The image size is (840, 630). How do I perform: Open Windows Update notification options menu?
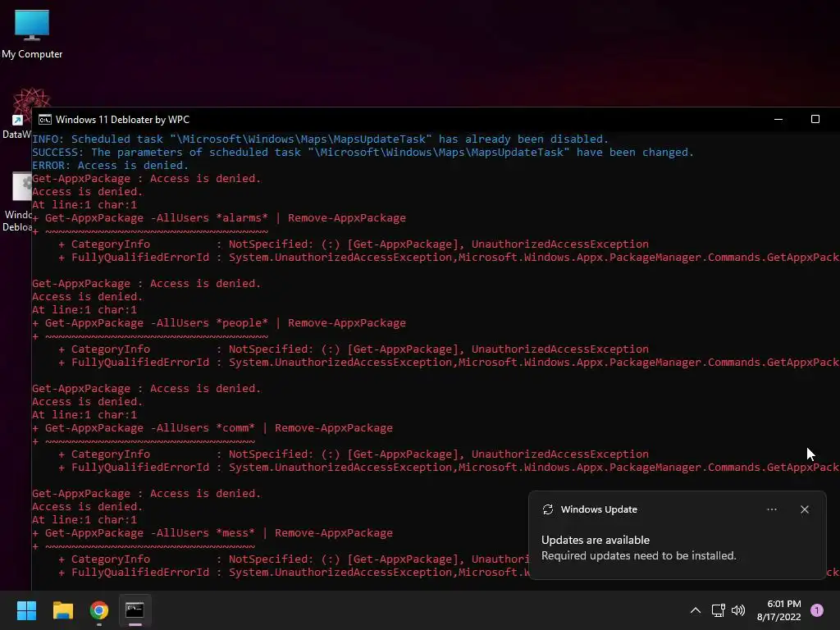[772, 509]
